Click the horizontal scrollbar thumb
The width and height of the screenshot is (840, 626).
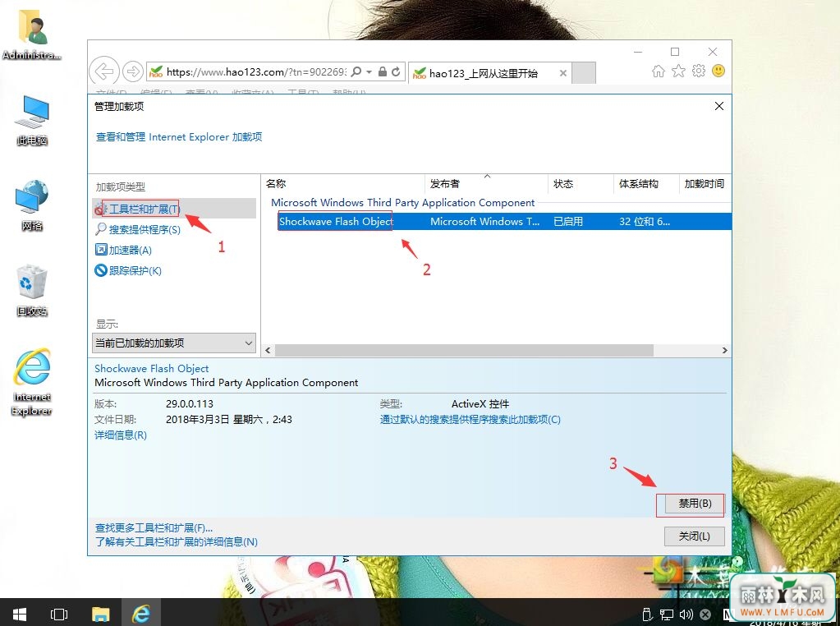point(464,351)
